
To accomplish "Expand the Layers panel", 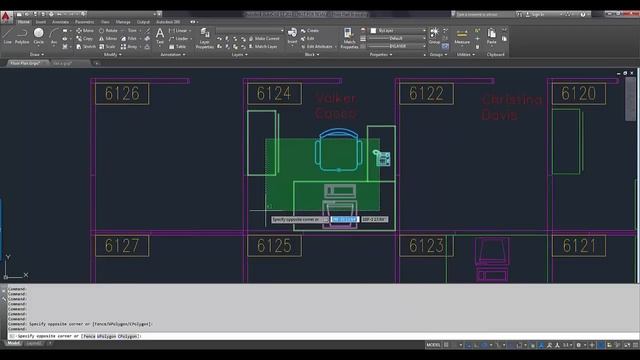I will coord(239,54).
